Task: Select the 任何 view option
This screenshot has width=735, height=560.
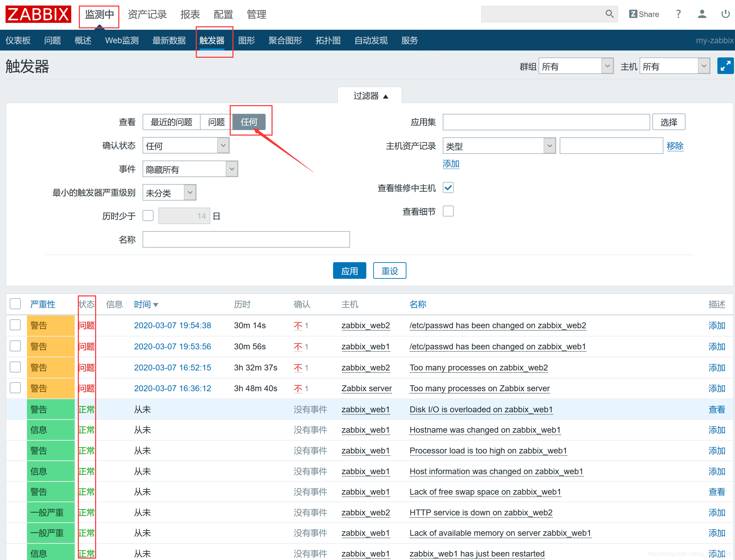Action: tap(249, 122)
